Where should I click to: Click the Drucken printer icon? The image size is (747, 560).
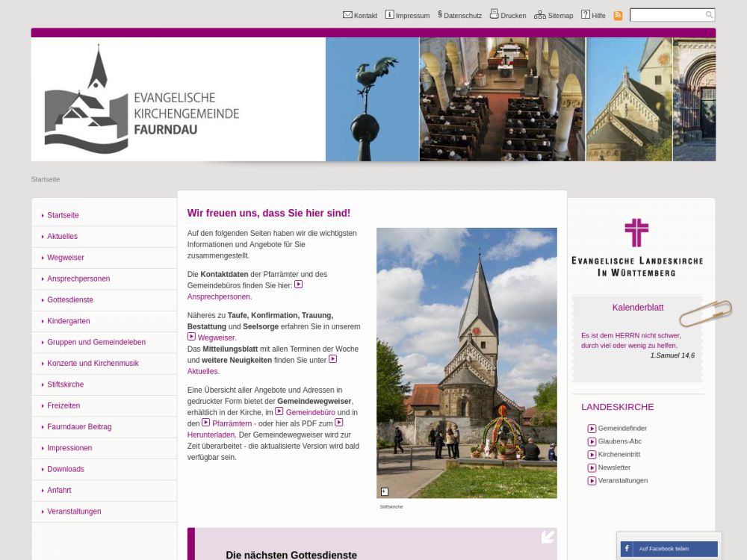(x=494, y=14)
